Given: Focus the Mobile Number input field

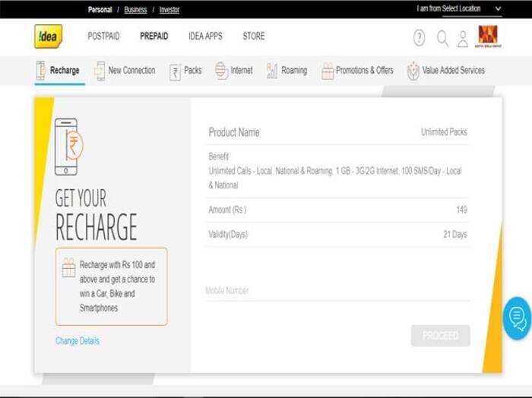Looking at the screenshot, I should pos(337,291).
